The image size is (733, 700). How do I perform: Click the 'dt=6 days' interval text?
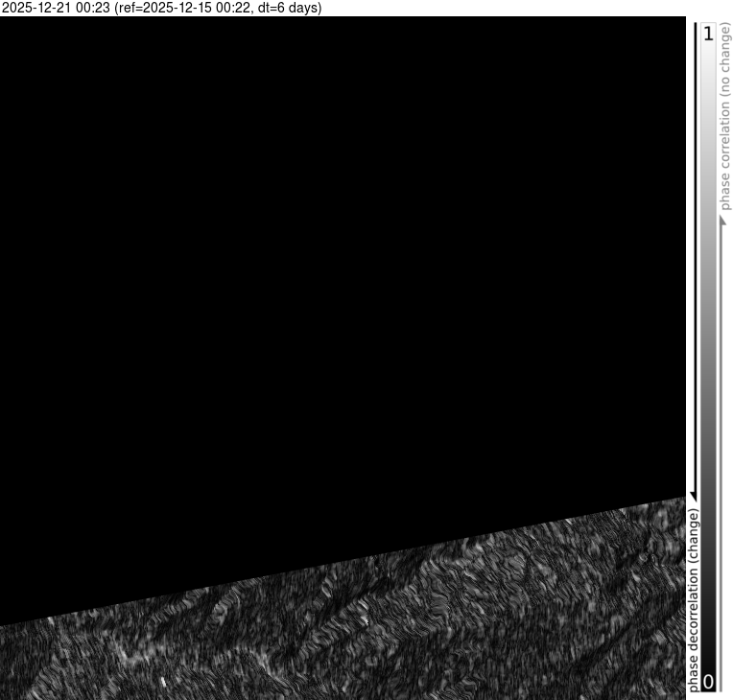coord(288,8)
